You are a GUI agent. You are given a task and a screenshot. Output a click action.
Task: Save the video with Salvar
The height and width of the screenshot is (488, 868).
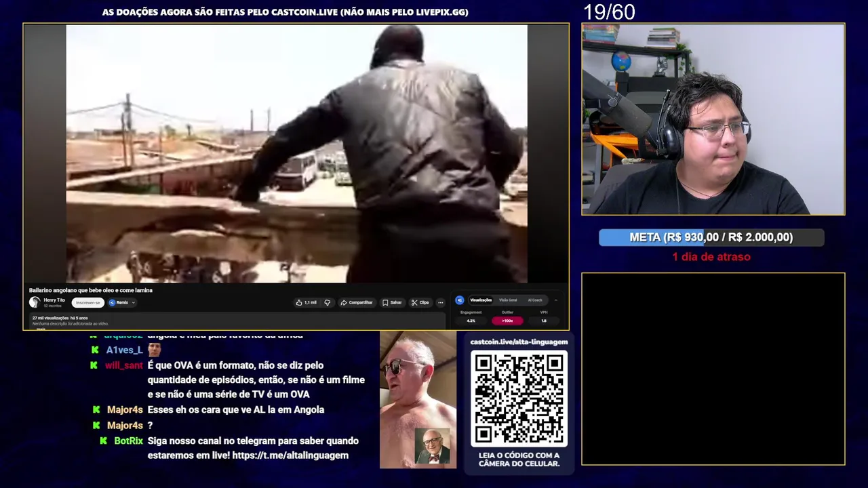(x=392, y=302)
